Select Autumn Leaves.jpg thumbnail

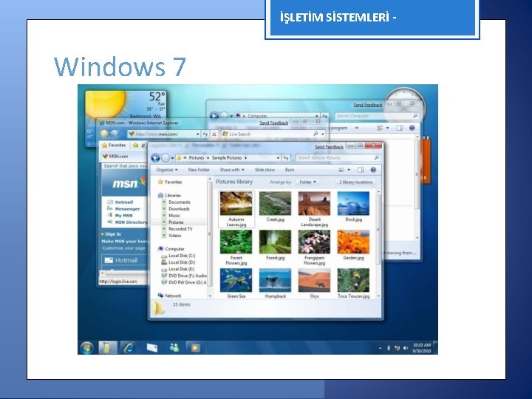pyautogui.click(x=236, y=204)
